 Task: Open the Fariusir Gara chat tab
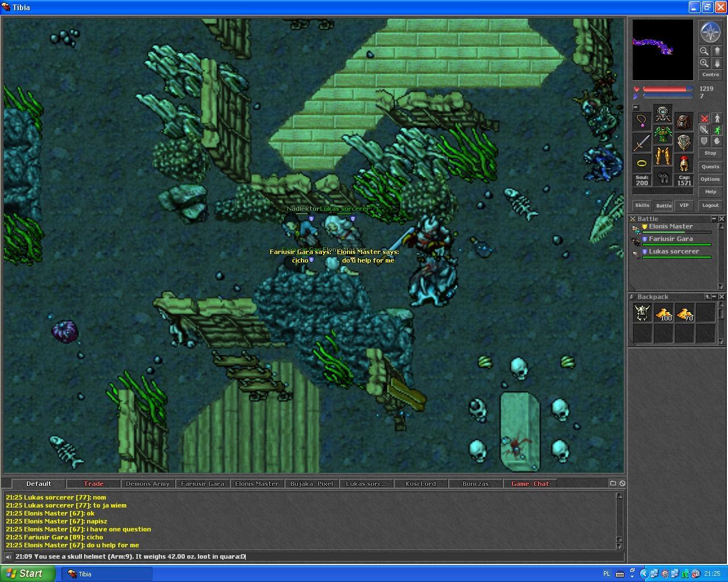point(202,484)
